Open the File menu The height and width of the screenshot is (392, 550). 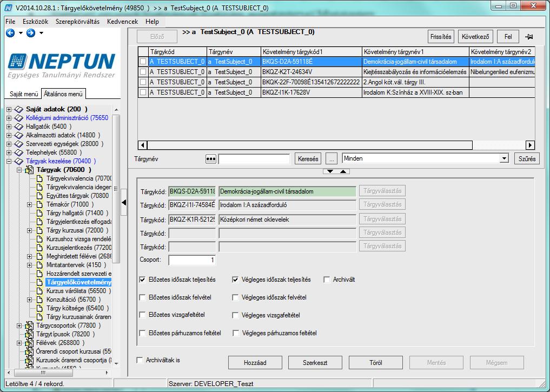pyautogui.click(x=10, y=22)
